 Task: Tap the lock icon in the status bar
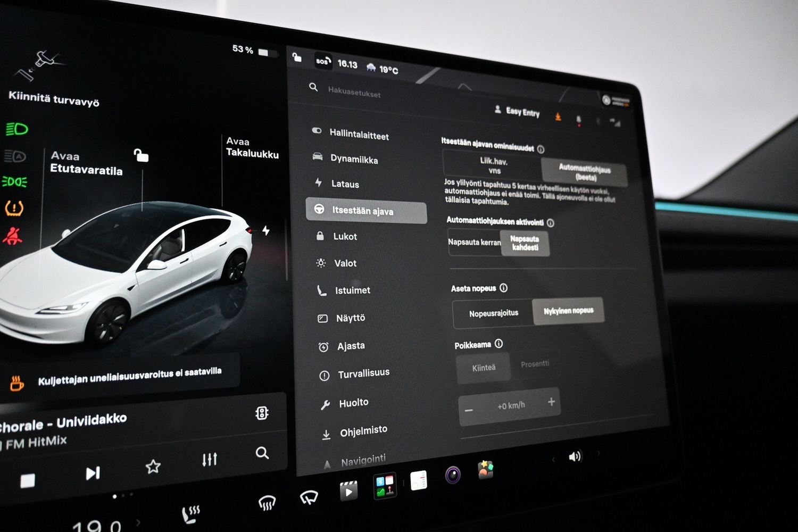[297, 57]
